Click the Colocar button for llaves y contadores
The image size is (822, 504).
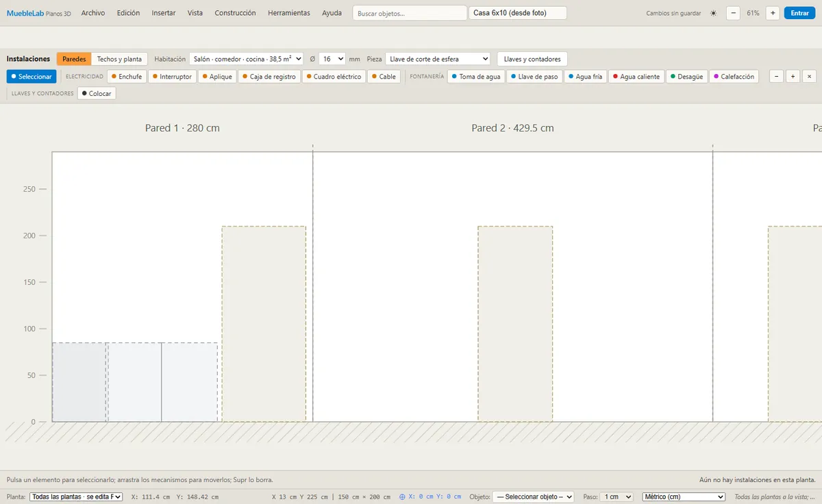pyautogui.click(x=97, y=93)
